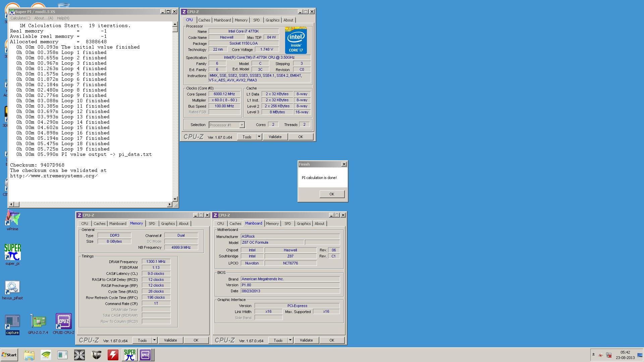Screen dimensions: 644x362
Task: Select Graphics tab in Mainboard CPU-Z window
Action: [x=304, y=224]
